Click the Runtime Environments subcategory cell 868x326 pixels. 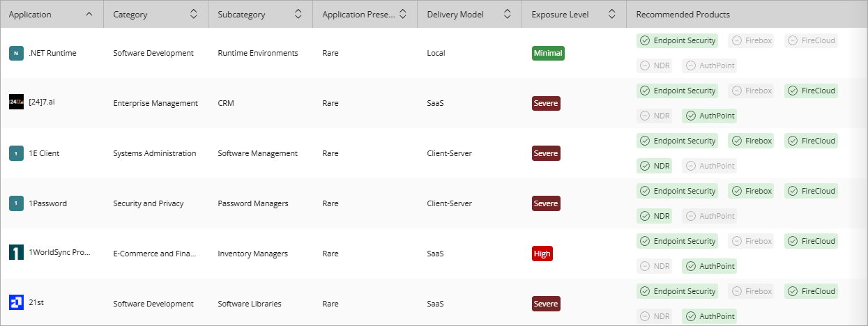coord(258,53)
